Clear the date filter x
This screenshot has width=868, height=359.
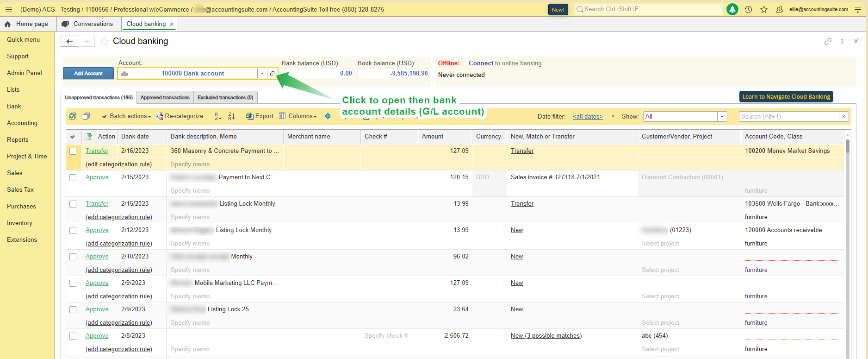tap(614, 116)
